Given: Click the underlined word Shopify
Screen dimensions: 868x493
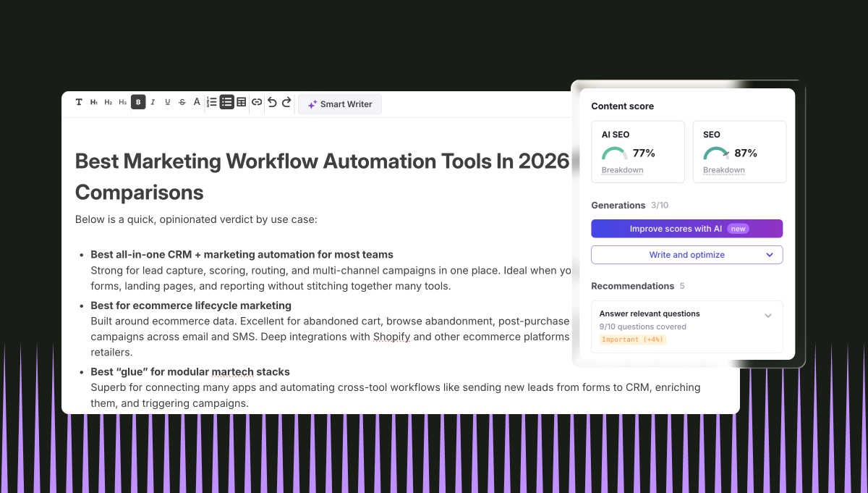Looking at the screenshot, I should [392, 337].
